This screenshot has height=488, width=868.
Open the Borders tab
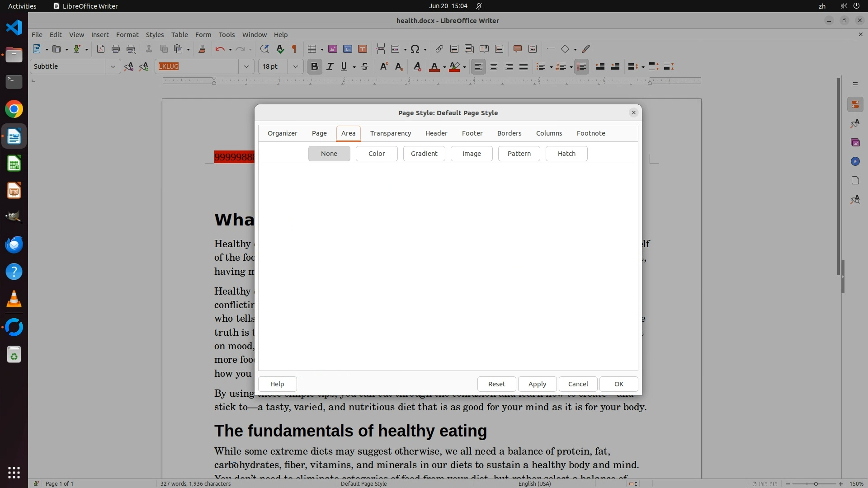point(509,133)
